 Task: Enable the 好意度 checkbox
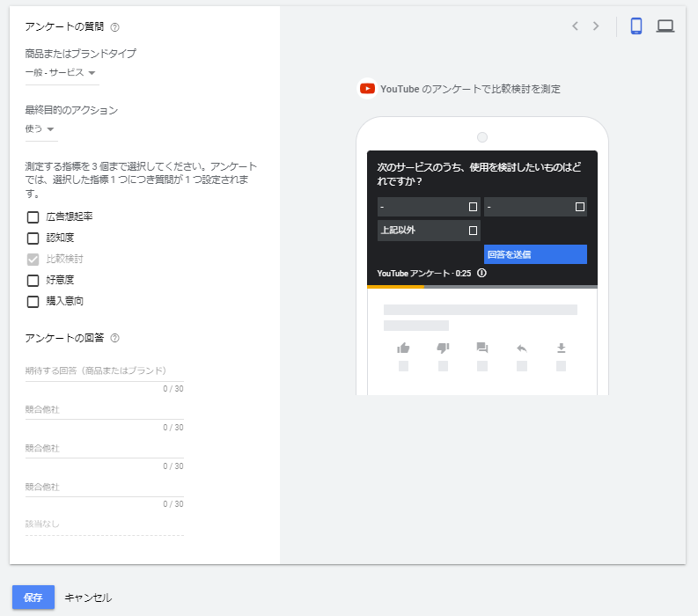pyautogui.click(x=33, y=281)
